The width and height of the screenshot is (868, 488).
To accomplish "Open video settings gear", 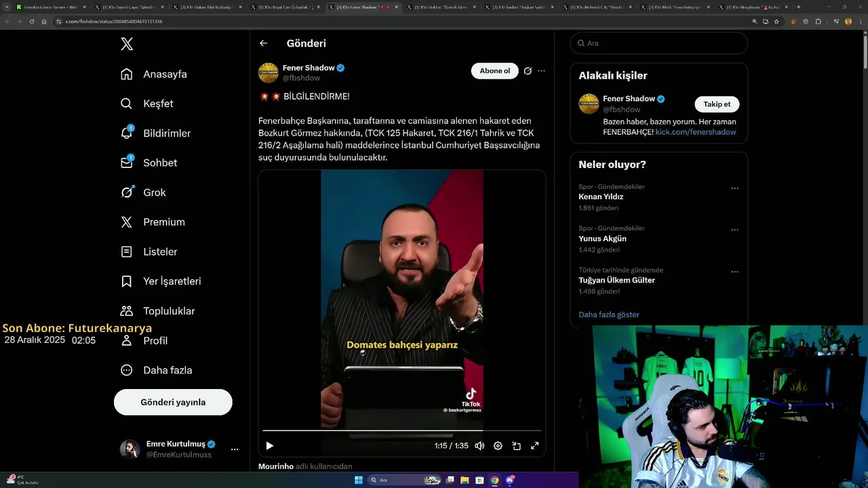I will coord(498,445).
